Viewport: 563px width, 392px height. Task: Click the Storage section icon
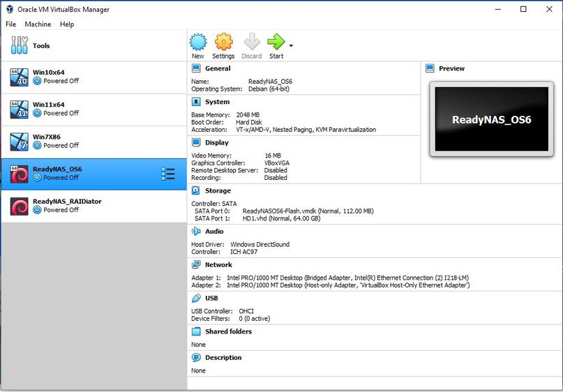click(x=196, y=190)
